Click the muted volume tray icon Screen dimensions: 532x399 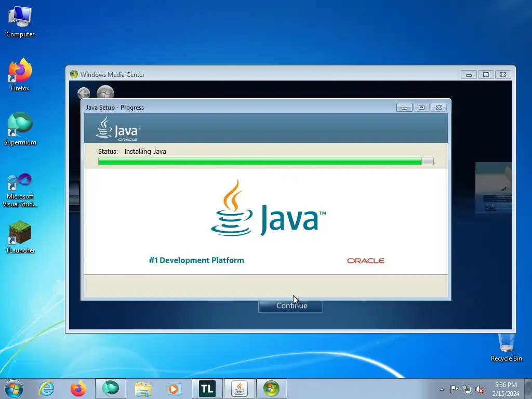pos(480,390)
